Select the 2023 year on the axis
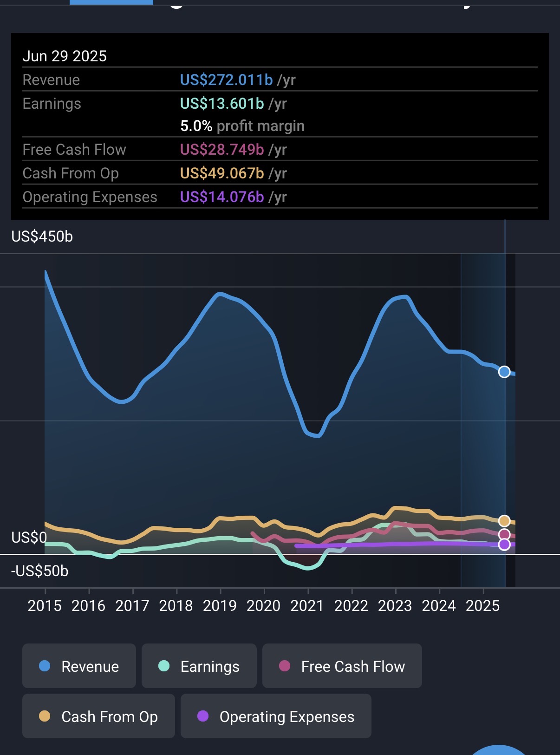Image resolution: width=560 pixels, height=755 pixels. click(395, 606)
